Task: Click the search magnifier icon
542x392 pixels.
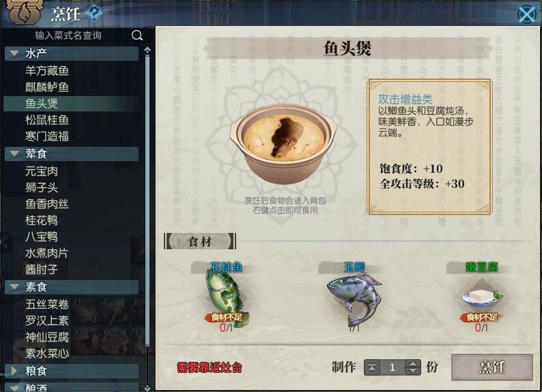Action: pos(137,36)
